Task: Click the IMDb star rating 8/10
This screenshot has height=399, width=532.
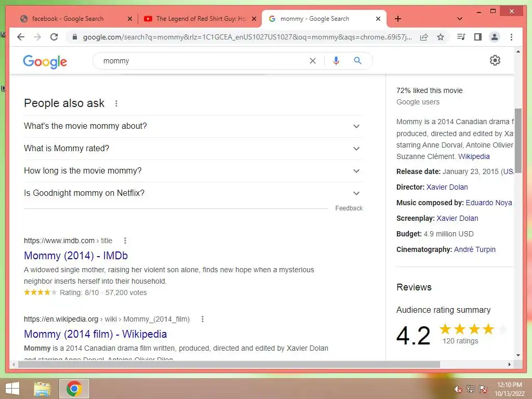Action: [x=40, y=292]
